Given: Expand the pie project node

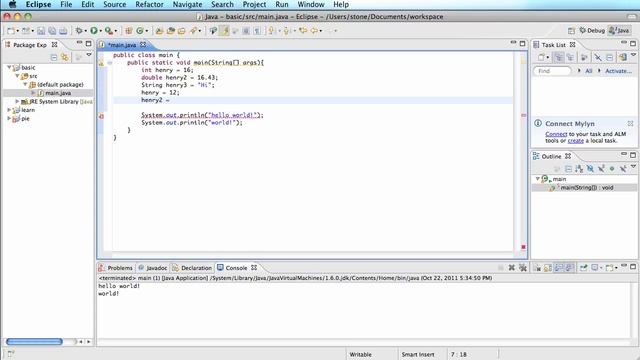Looking at the screenshot, I should pyautogui.click(x=9, y=118).
